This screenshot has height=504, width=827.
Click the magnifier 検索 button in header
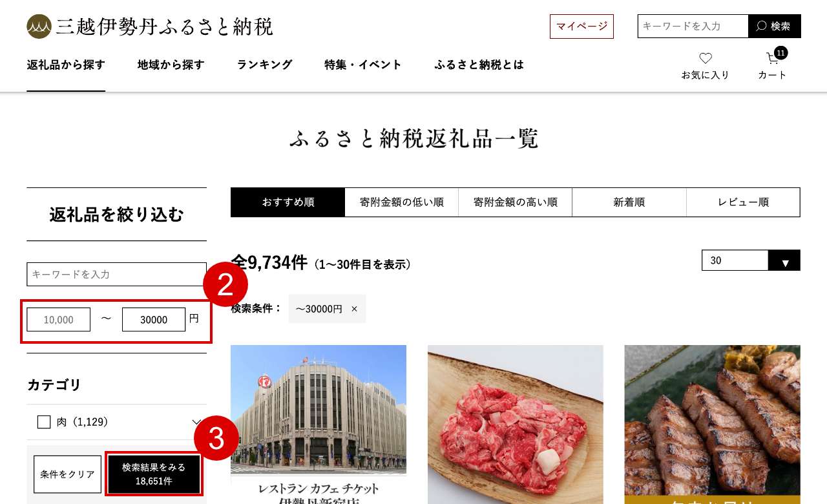(x=775, y=26)
